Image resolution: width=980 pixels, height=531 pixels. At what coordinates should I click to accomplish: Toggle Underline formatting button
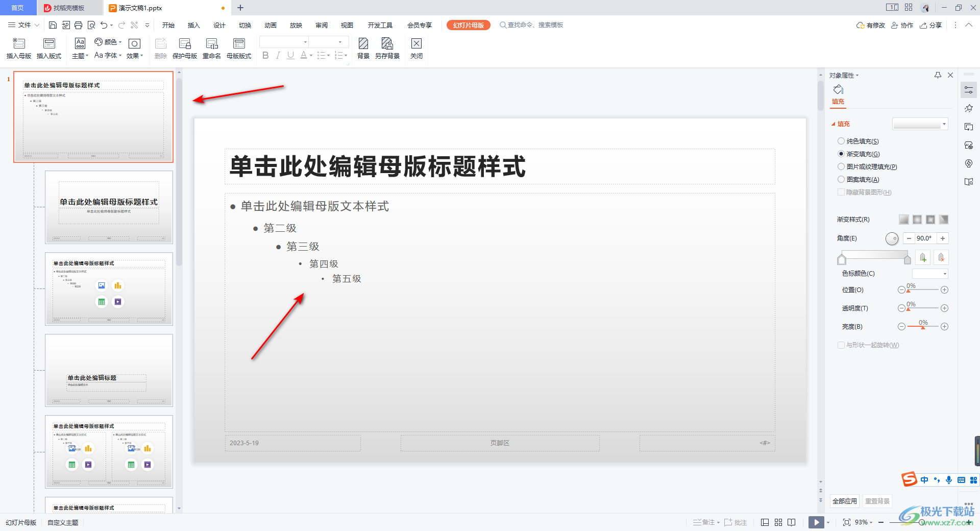290,55
